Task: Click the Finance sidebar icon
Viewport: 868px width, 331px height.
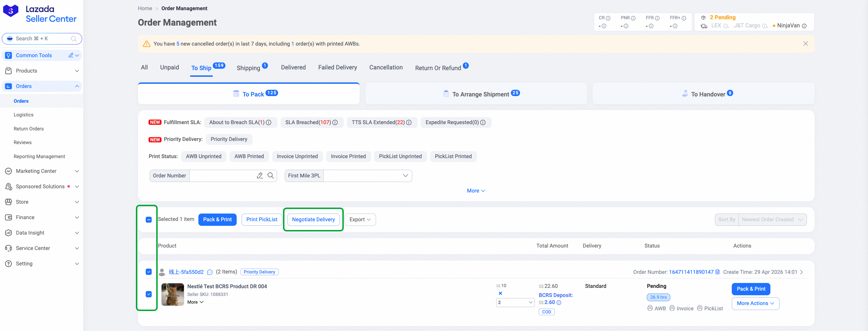Action: pos(9,217)
